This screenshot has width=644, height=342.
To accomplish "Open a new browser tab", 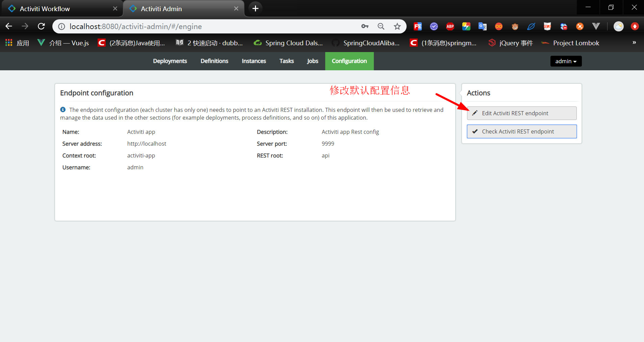I will point(256,8).
